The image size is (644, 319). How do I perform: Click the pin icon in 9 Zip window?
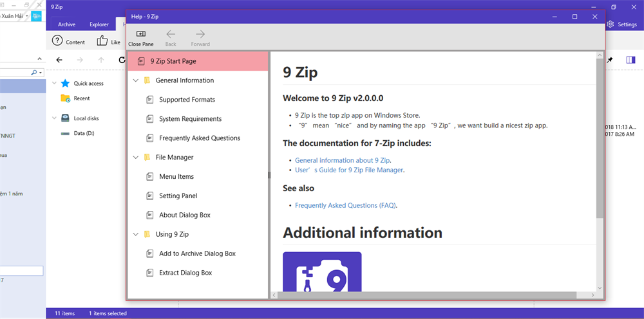point(611,60)
